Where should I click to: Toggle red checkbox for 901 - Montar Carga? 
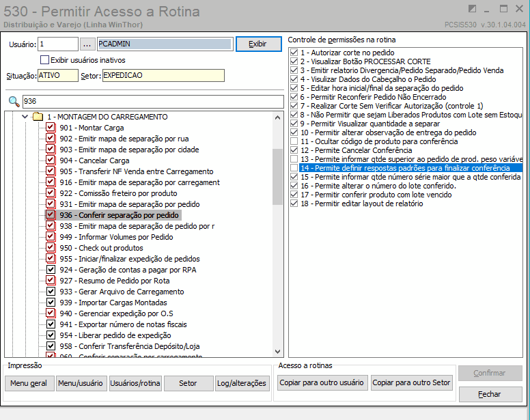(x=51, y=128)
